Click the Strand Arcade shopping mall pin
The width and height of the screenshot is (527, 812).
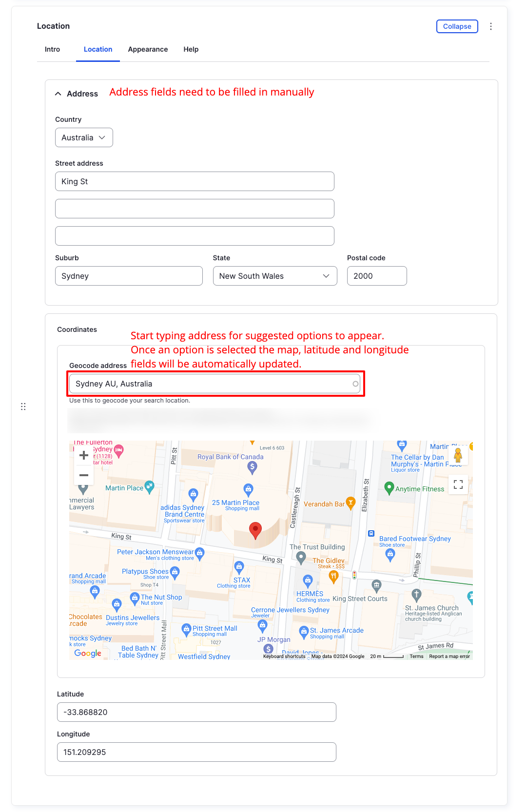(95, 592)
